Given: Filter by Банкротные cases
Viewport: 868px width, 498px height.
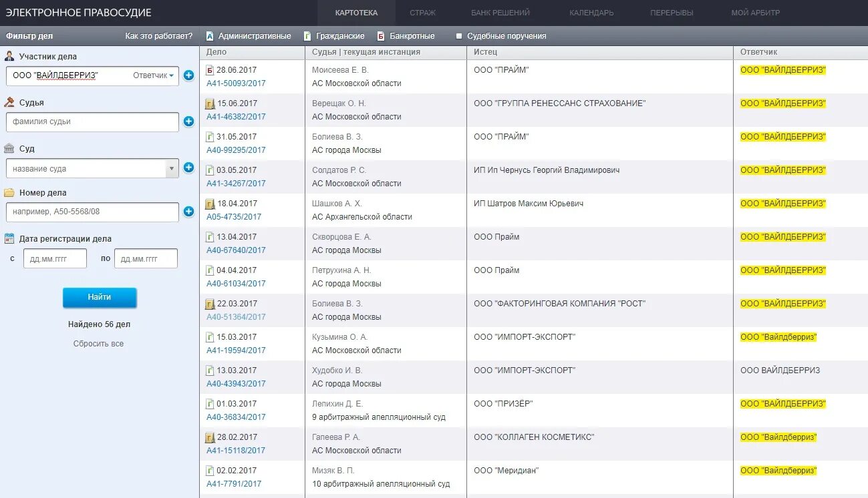Looking at the screenshot, I should click(406, 36).
